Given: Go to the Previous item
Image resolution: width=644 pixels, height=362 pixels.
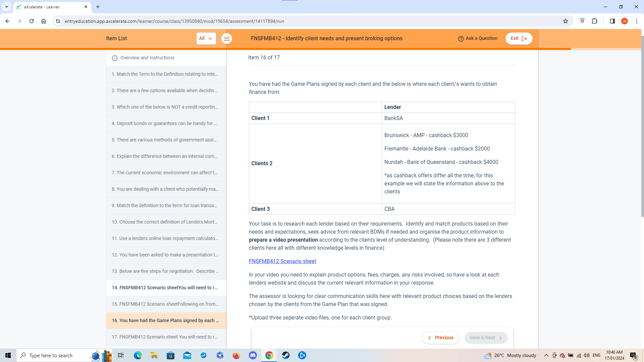Looking at the screenshot, I should click(x=440, y=338).
